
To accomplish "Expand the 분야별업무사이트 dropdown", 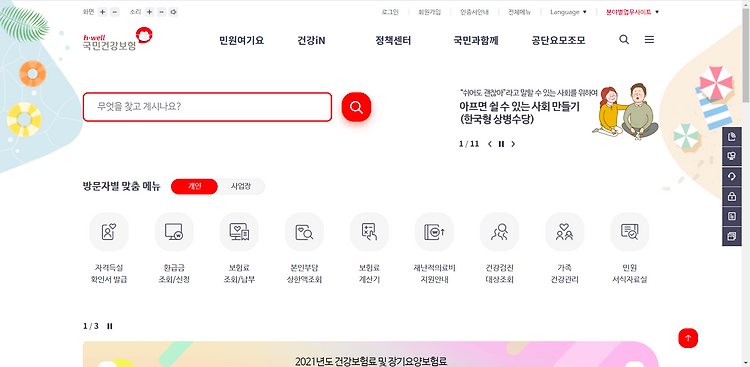I will click(x=632, y=12).
